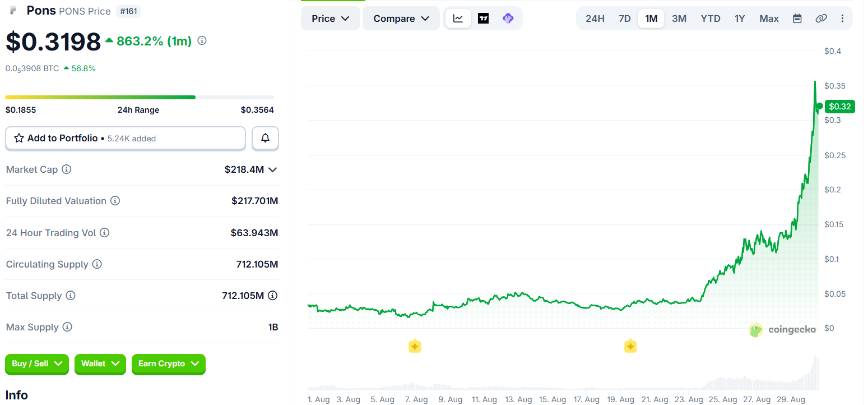Switch to TradingView chart mode

(x=483, y=19)
